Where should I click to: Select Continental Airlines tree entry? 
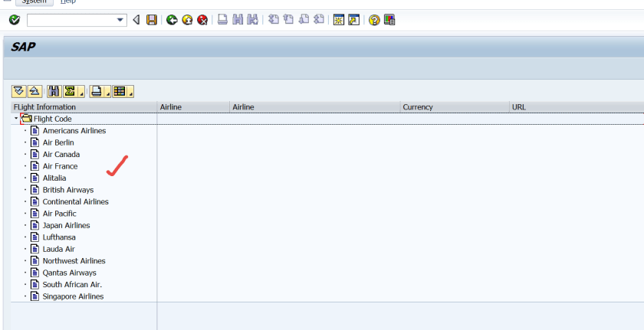(76, 202)
